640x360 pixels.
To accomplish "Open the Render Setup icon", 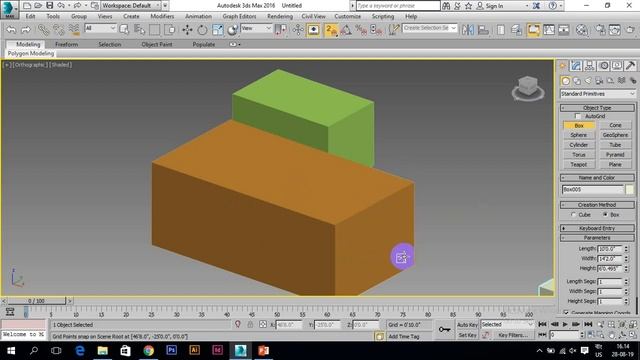I will point(601,29).
